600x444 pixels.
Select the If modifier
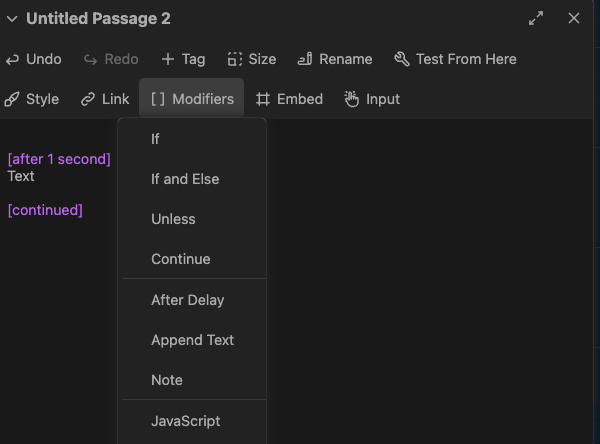tap(155, 139)
